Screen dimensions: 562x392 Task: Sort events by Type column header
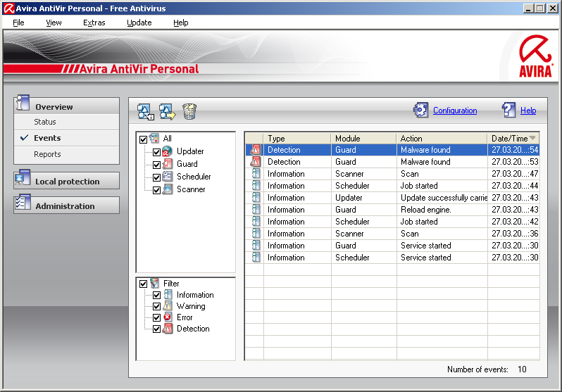296,139
